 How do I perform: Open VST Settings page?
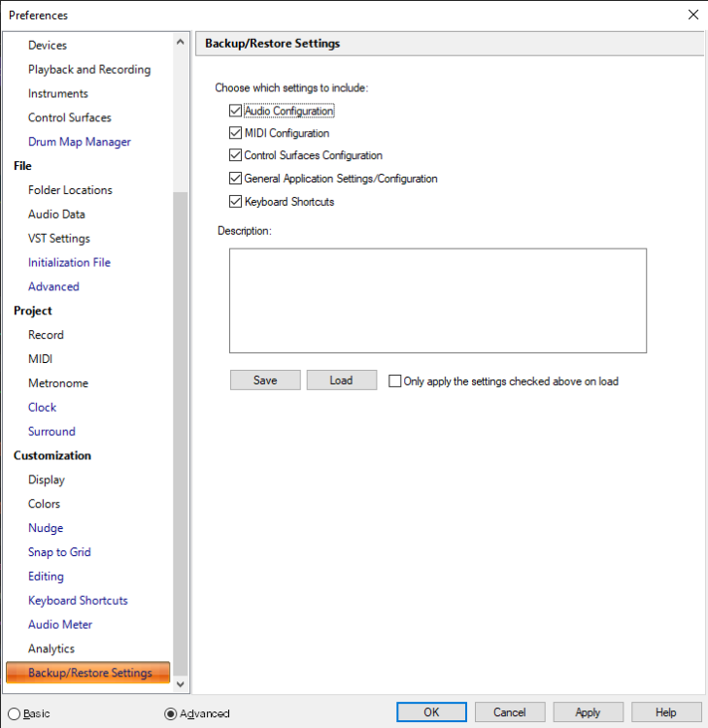pos(59,238)
